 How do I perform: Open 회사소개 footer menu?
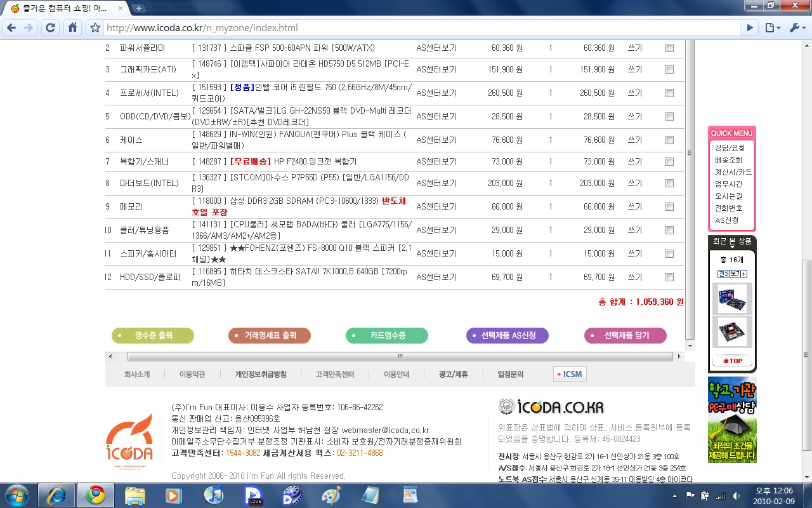click(x=137, y=375)
